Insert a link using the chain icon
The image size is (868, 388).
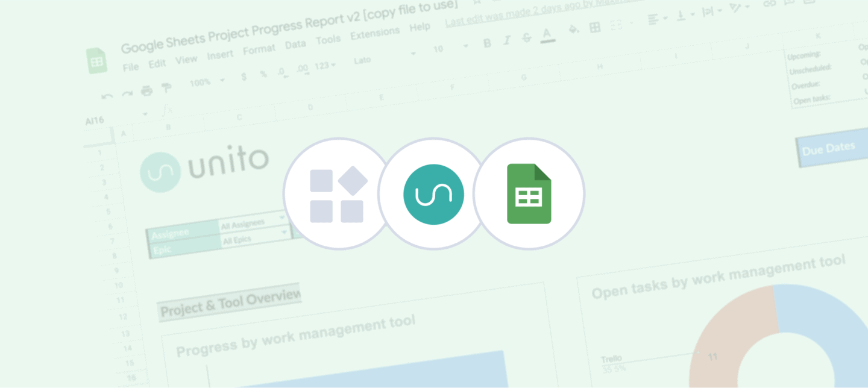click(x=769, y=4)
